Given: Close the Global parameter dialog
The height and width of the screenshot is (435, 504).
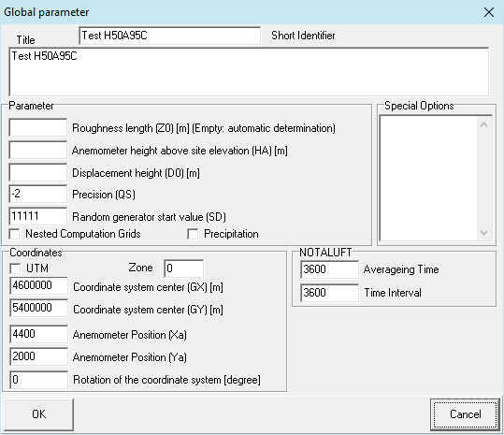Looking at the screenshot, I should (489, 12).
